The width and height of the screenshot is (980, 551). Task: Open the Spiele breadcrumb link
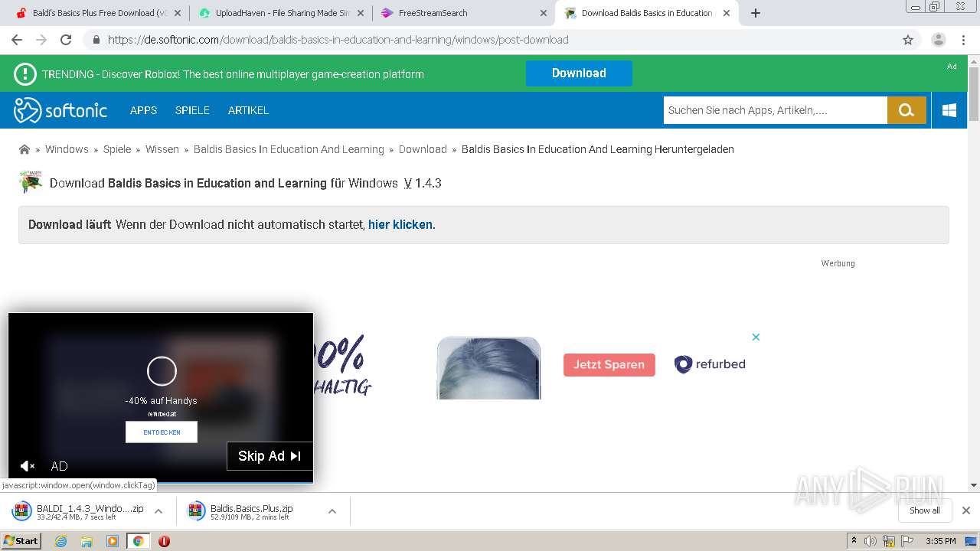[117, 149]
